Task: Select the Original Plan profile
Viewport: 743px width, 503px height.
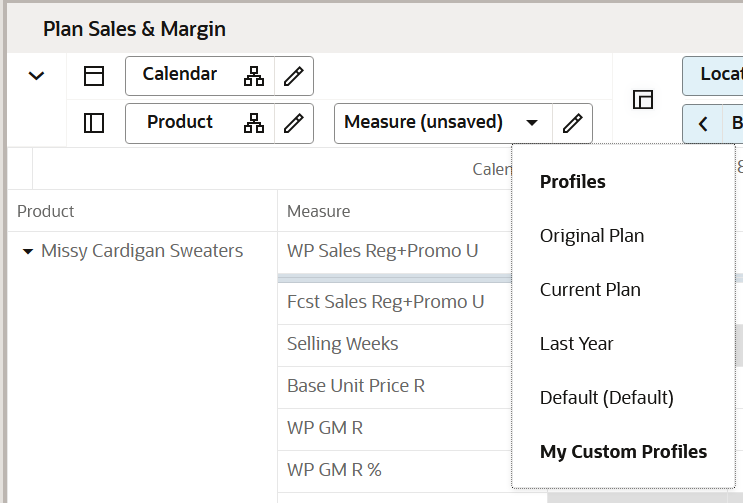Action: pyautogui.click(x=592, y=236)
